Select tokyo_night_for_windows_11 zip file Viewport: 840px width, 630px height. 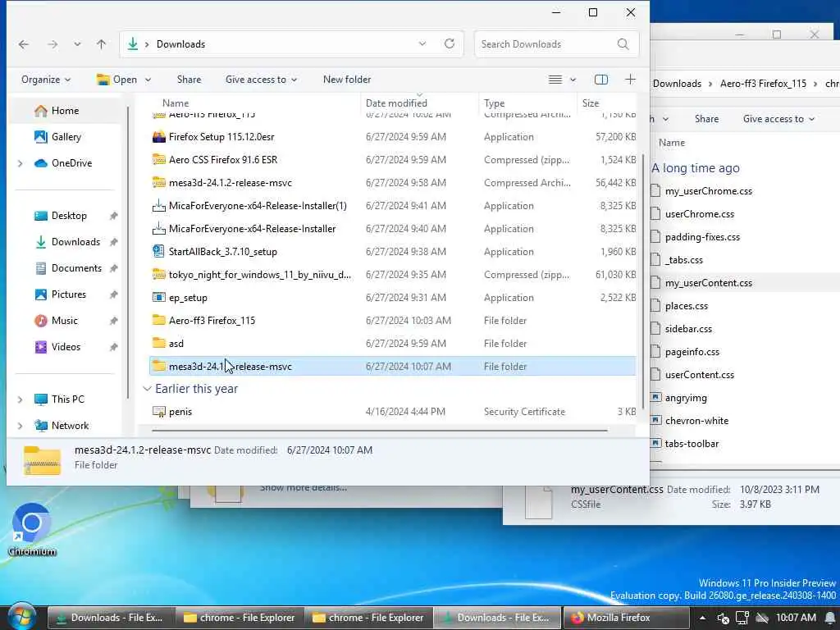pos(260,275)
